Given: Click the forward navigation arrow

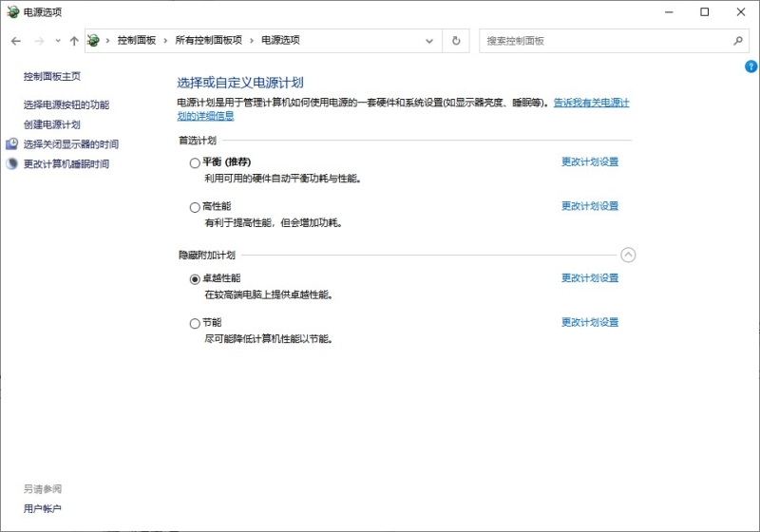Looking at the screenshot, I should [x=39, y=41].
